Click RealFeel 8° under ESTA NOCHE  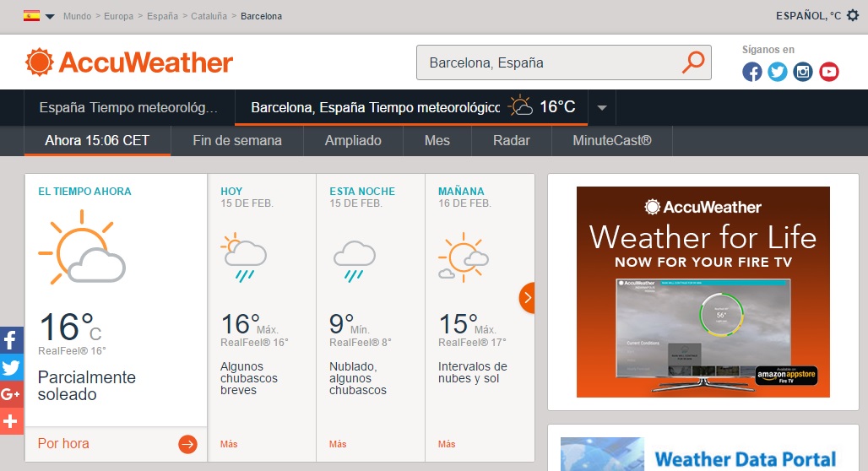click(361, 343)
